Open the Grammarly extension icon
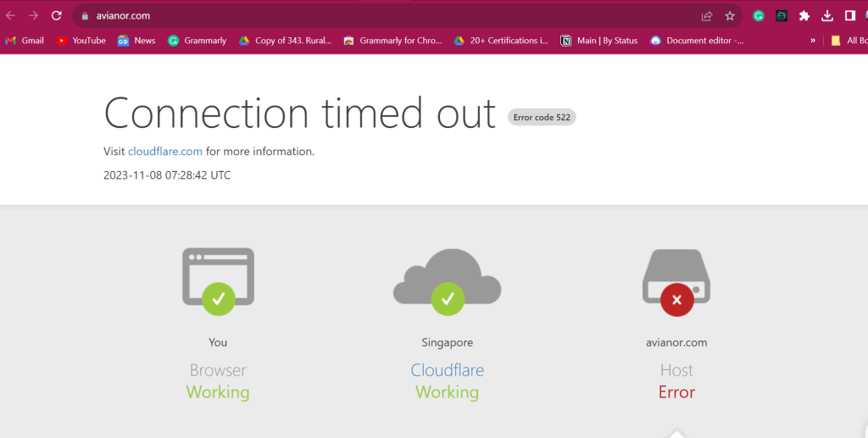 tap(759, 16)
